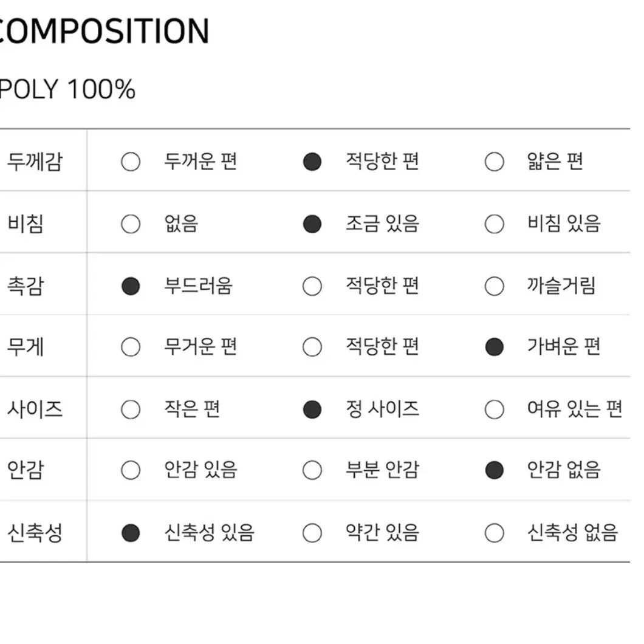This screenshot has width=644, height=644.
Task: Choose 없음 radio in 비침 row
Action: click(131, 224)
